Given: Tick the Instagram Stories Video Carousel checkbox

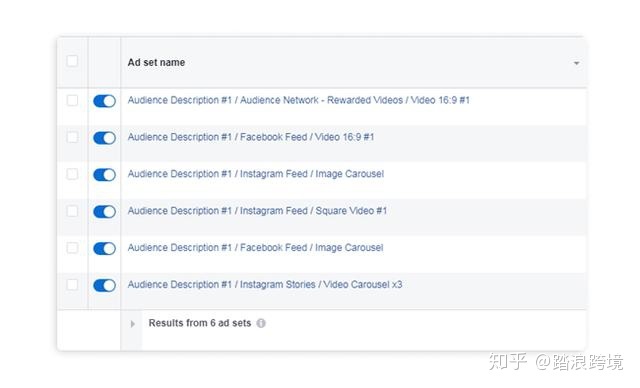Looking at the screenshot, I should point(72,284).
